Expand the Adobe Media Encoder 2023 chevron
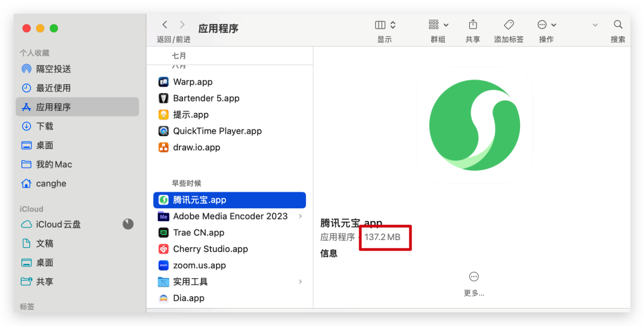 click(x=300, y=216)
